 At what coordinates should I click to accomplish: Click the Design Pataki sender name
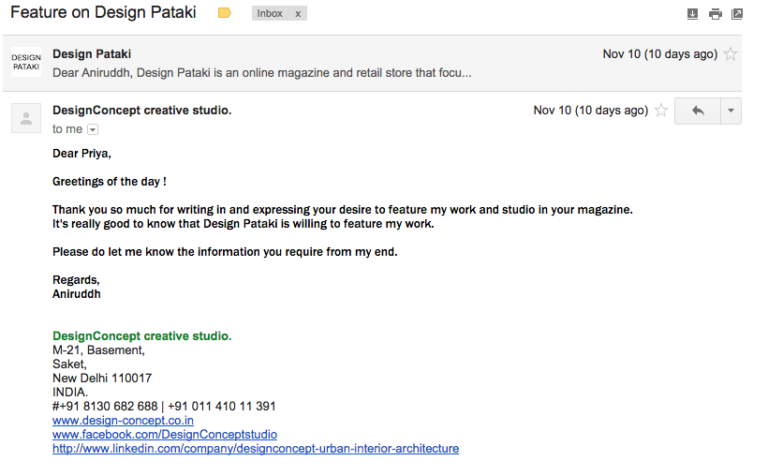click(92, 54)
